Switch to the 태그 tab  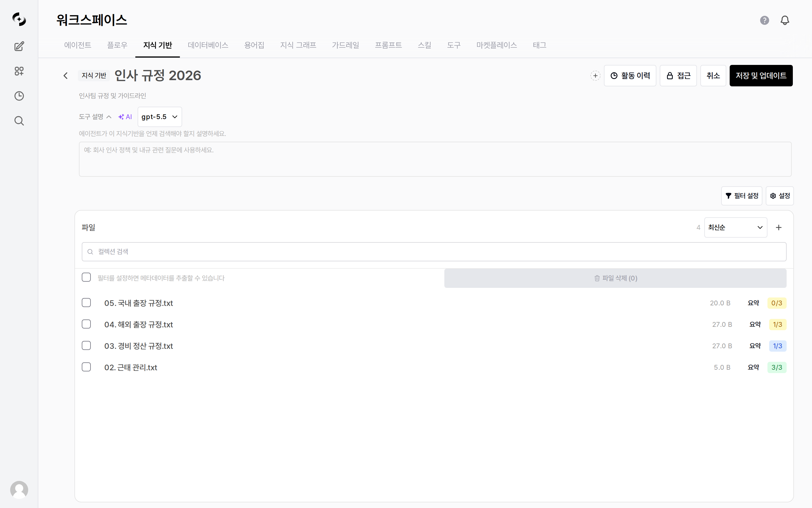539,45
